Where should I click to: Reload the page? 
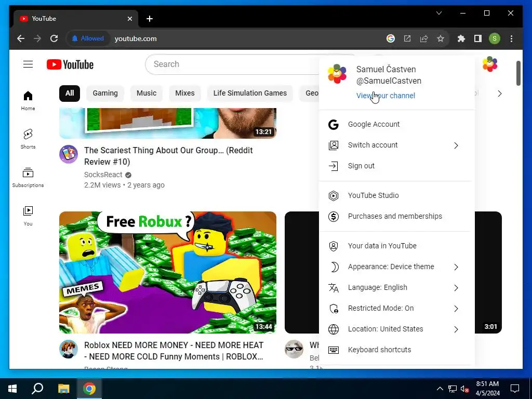tap(54, 38)
